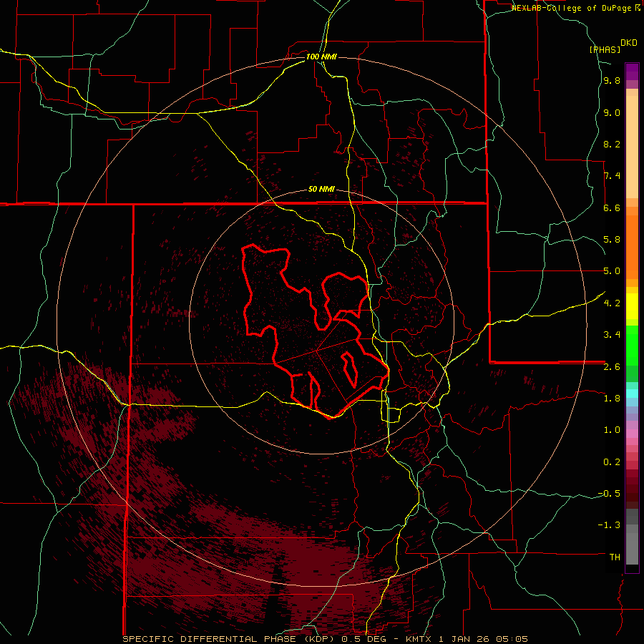Click the 0.2 value on the color scale
The height and width of the screenshot is (644, 644).
(612, 462)
